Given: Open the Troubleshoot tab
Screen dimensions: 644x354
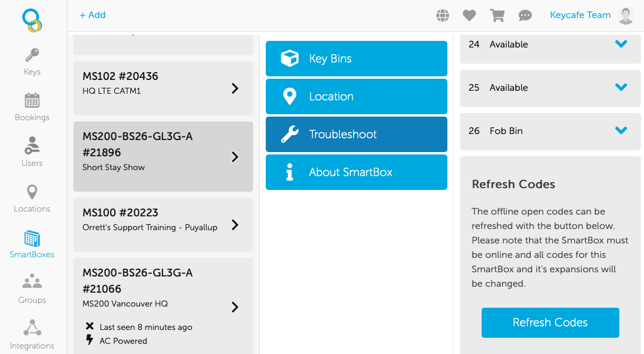Looking at the screenshot, I should pyautogui.click(x=356, y=134).
